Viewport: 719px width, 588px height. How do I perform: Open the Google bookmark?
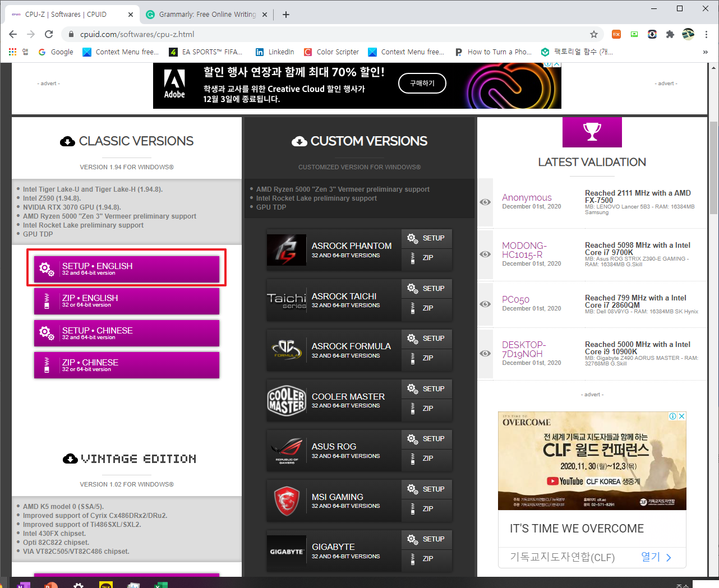56,52
